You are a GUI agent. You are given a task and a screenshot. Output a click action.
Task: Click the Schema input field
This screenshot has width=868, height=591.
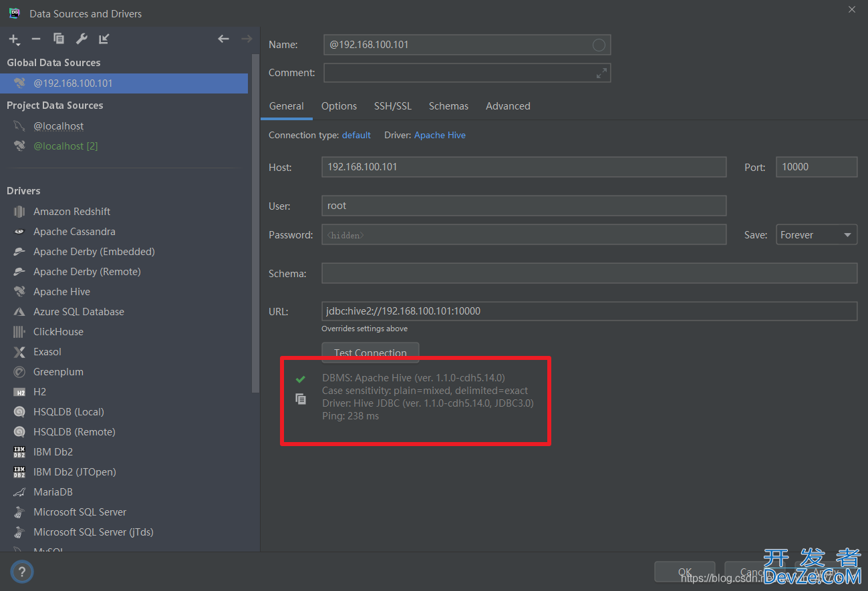(x=589, y=273)
